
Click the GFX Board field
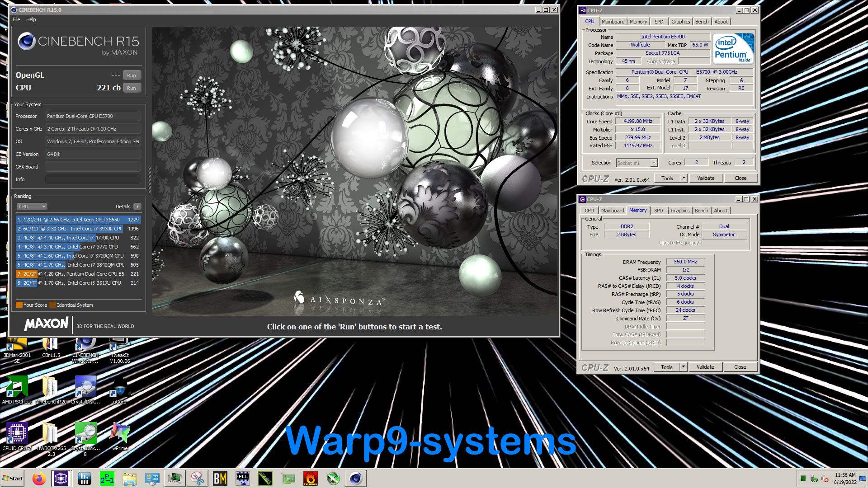pos(93,167)
